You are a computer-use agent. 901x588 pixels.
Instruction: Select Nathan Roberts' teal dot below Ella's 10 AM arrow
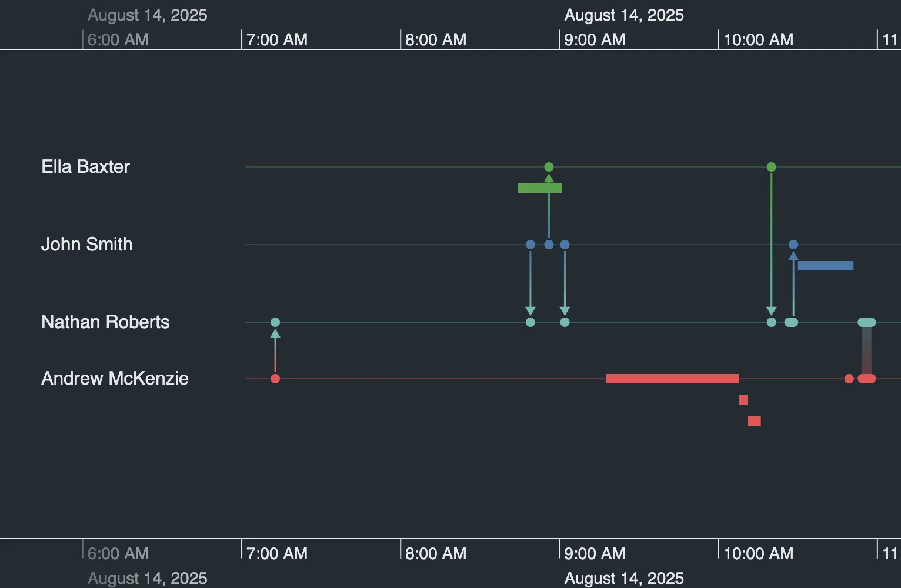tap(772, 322)
